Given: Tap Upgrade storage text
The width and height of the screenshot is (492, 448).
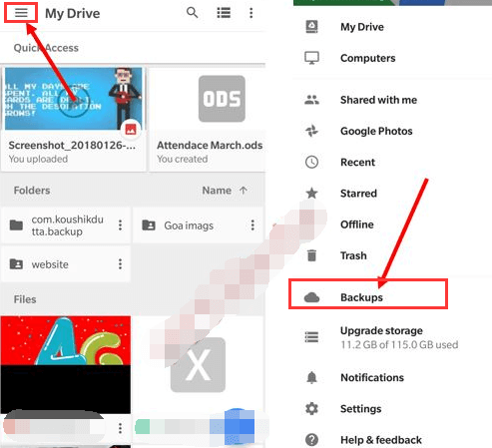Looking at the screenshot, I should coord(381,330).
